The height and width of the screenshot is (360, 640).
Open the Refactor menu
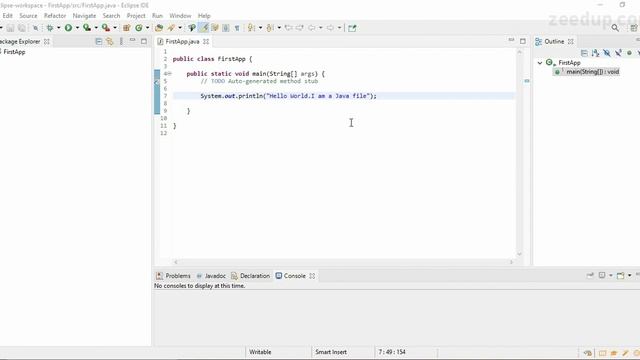pyautogui.click(x=55, y=16)
